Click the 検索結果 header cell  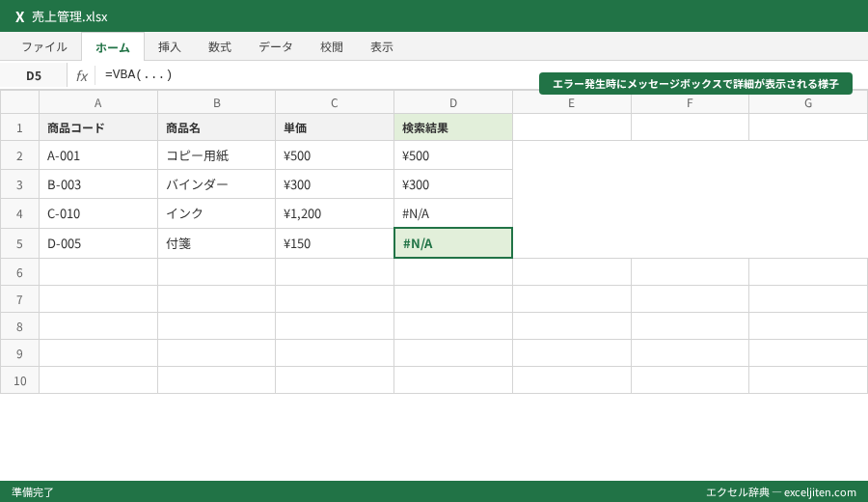453,127
